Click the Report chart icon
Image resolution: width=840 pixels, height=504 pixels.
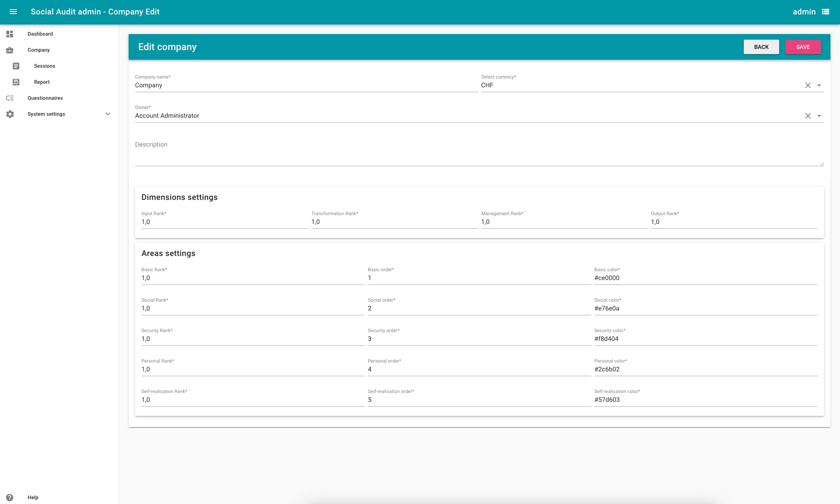coord(16,82)
